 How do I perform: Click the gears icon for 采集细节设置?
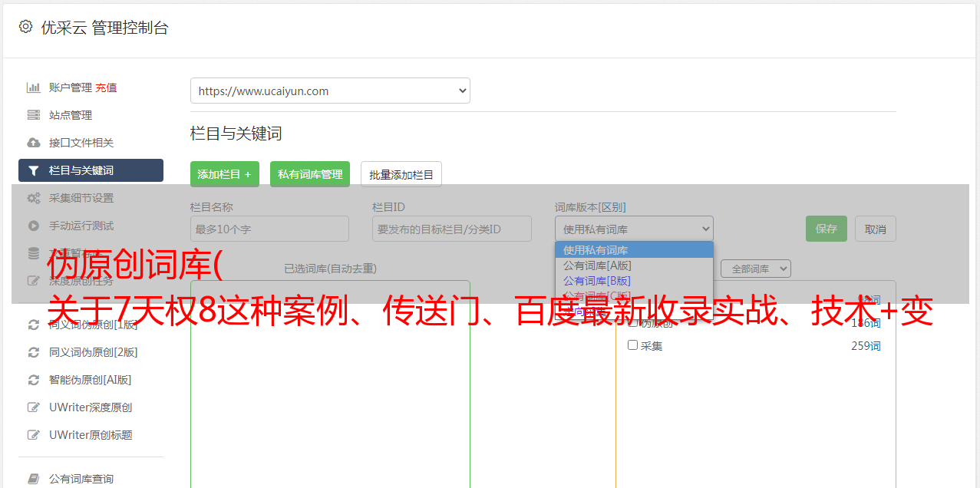pos(34,198)
